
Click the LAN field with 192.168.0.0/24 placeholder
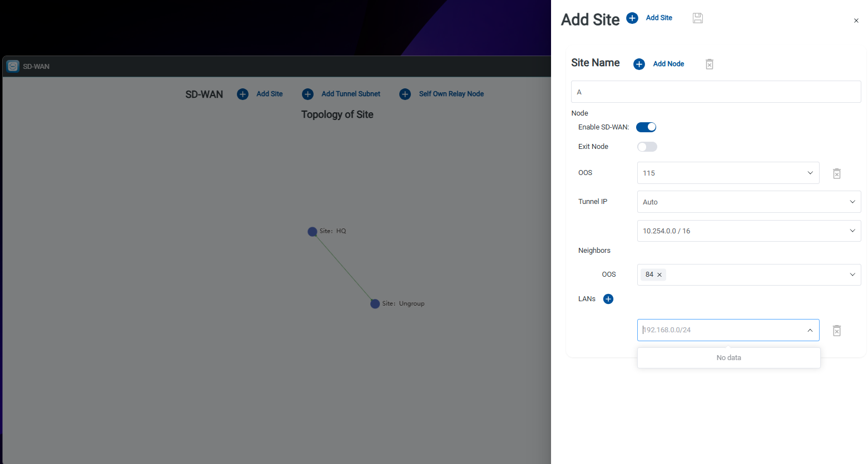click(x=728, y=330)
